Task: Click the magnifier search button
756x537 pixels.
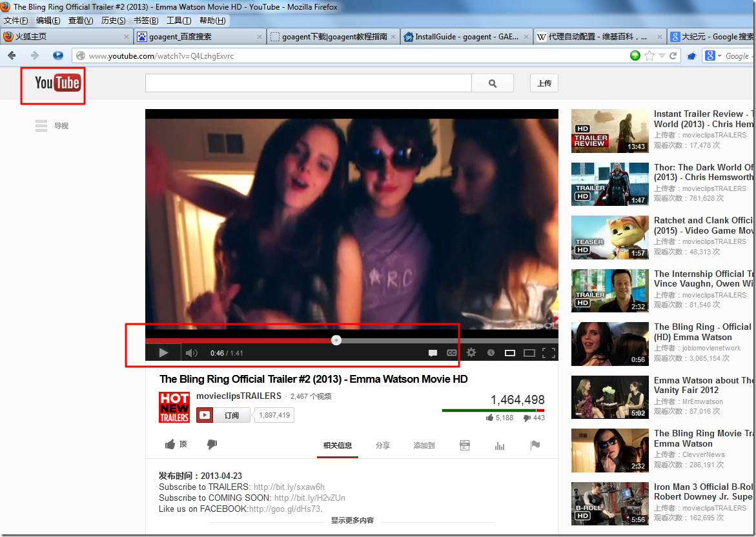Action: click(x=492, y=83)
